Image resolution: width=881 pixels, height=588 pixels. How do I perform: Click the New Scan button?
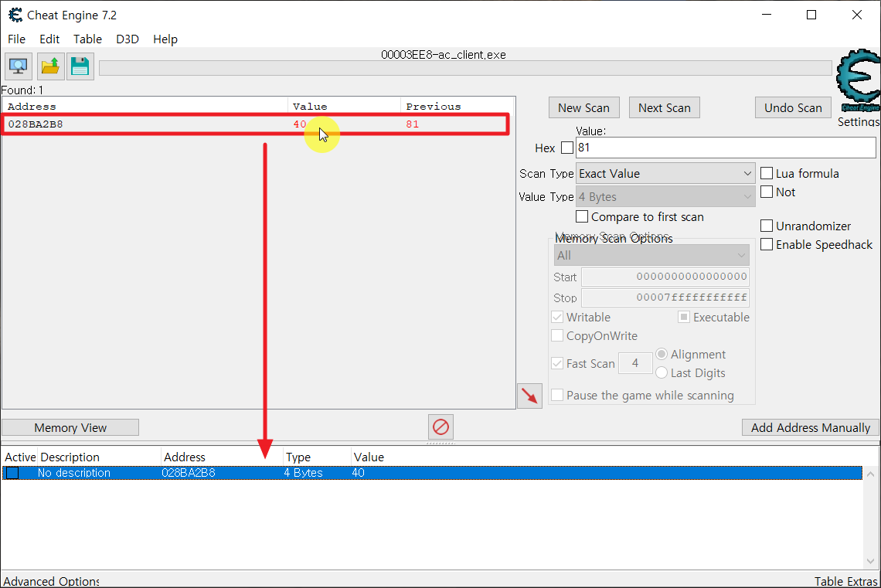pos(583,108)
